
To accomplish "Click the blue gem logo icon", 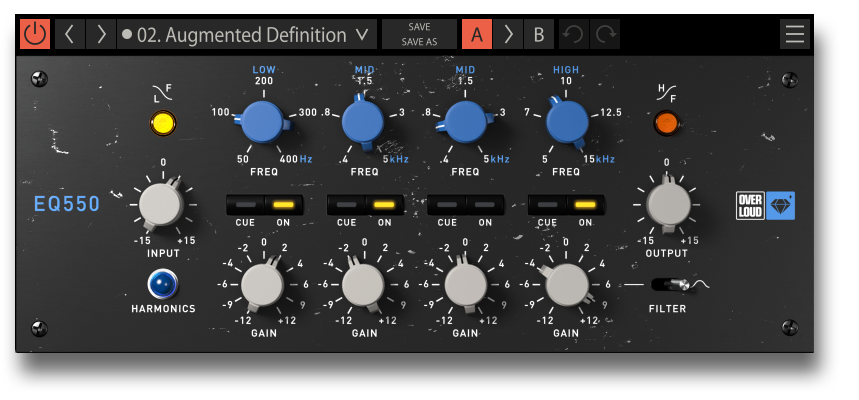I will coord(780,205).
